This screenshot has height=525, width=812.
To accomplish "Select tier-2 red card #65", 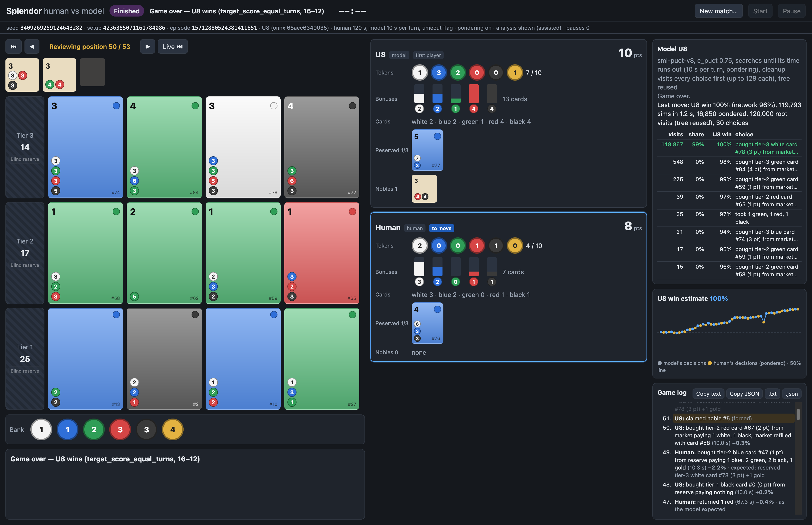I will 322,253.
